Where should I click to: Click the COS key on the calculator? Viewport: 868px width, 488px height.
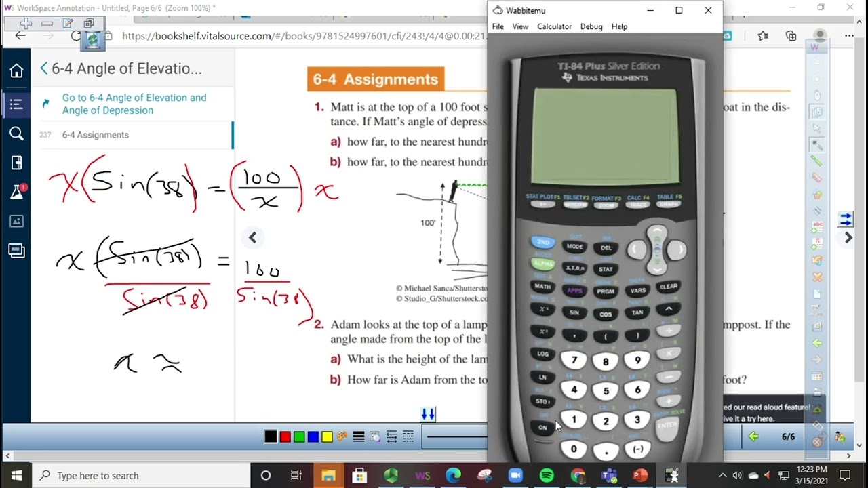pos(606,314)
